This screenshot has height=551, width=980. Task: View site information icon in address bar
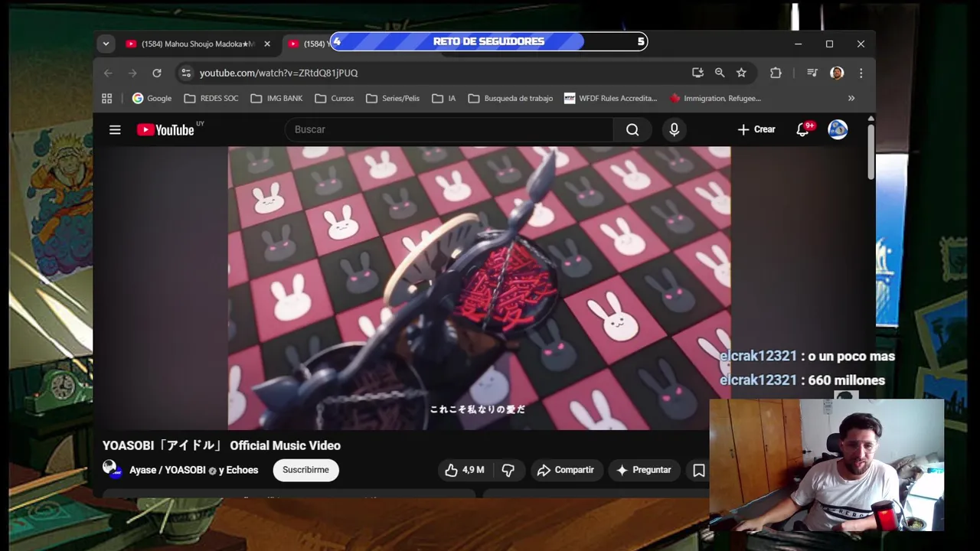(185, 73)
